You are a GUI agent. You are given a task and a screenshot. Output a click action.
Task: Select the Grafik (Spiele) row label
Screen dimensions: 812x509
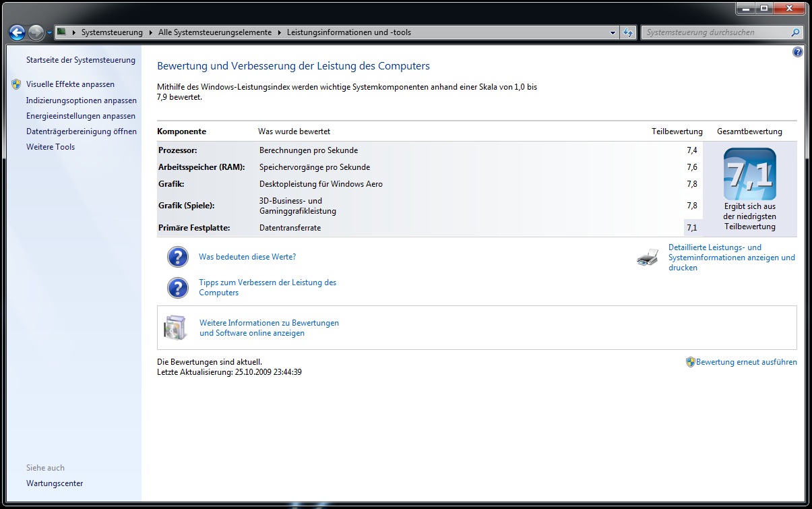pyautogui.click(x=186, y=206)
